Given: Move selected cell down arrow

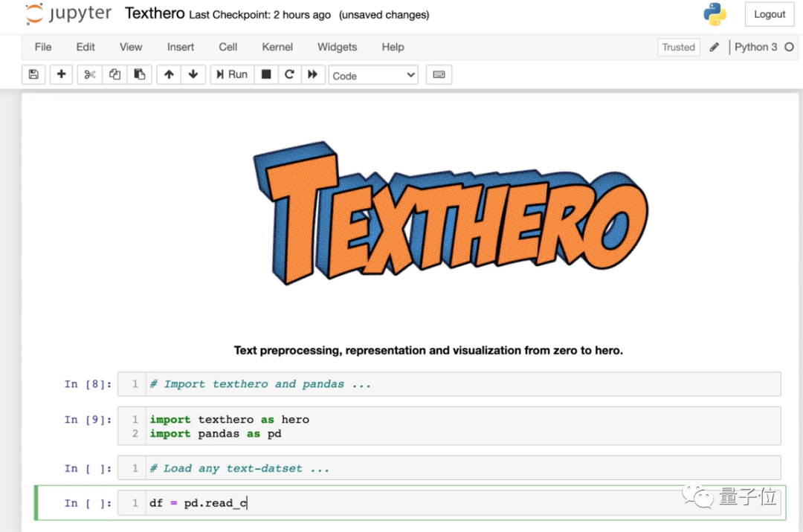Looking at the screenshot, I should click(x=193, y=75).
